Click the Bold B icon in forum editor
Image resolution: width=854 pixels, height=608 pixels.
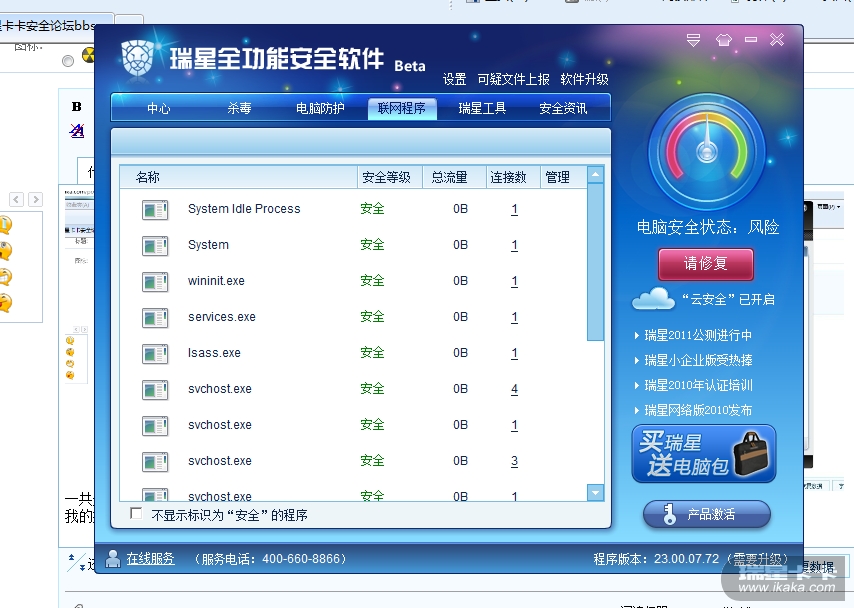pyautogui.click(x=77, y=107)
